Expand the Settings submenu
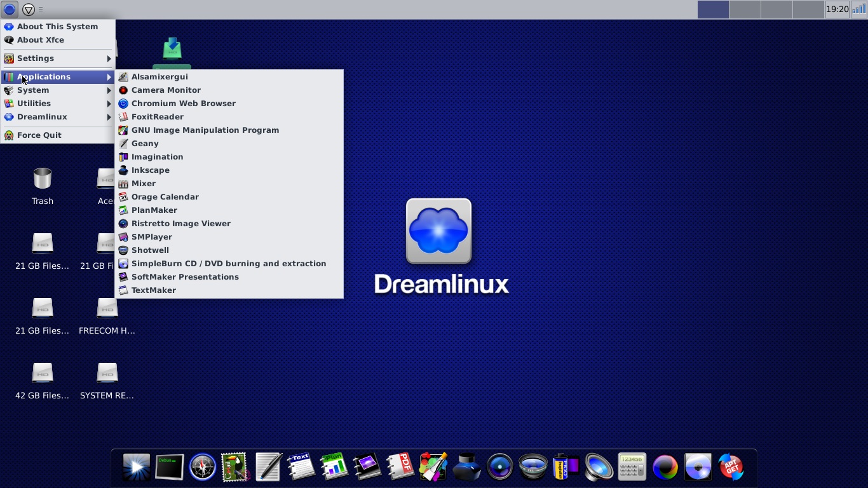Viewport: 868px width, 488px height. 58,58
